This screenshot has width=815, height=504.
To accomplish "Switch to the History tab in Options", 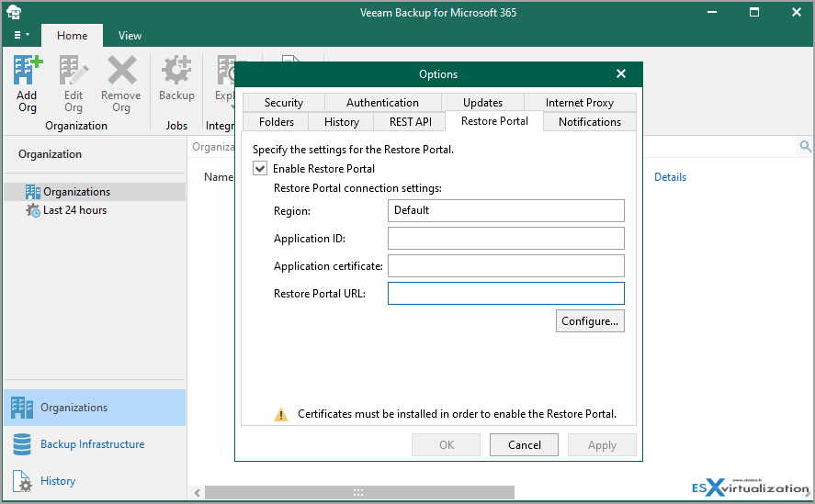I will [342, 121].
